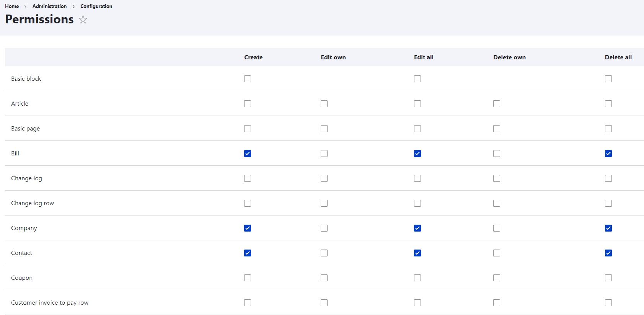The height and width of the screenshot is (315, 644).
Task: Enable Edit own permission for Article
Action: [x=324, y=104]
